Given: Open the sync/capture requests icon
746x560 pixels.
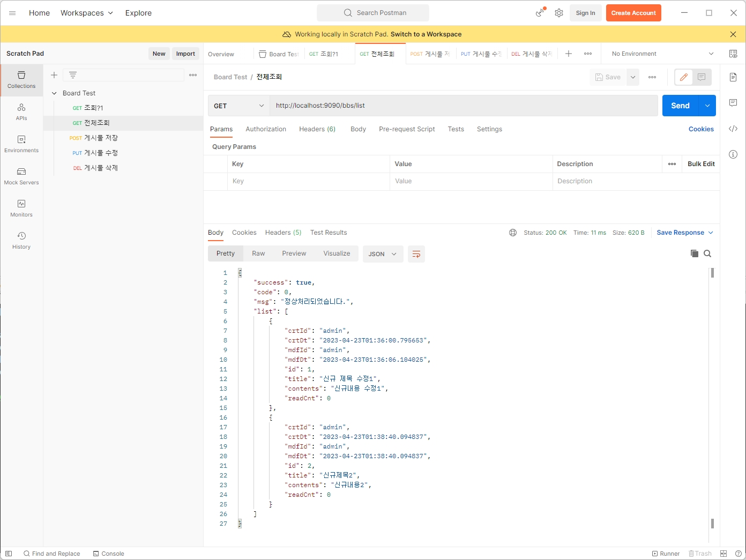Looking at the screenshot, I should click(x=540, y=13).
